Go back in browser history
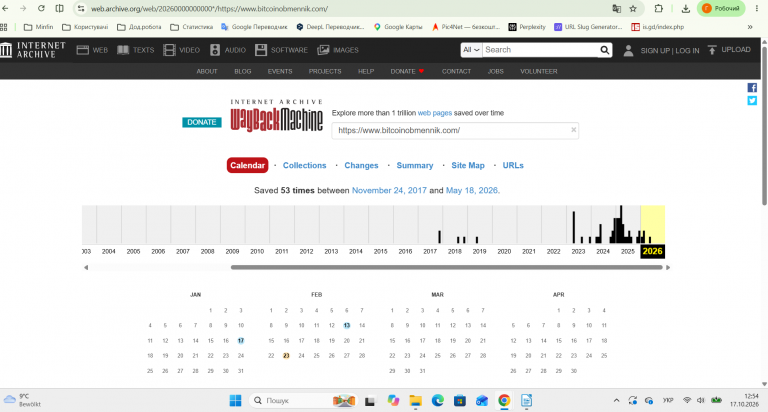768x412 pixels. pyautogui.click(x=5, y=8)
